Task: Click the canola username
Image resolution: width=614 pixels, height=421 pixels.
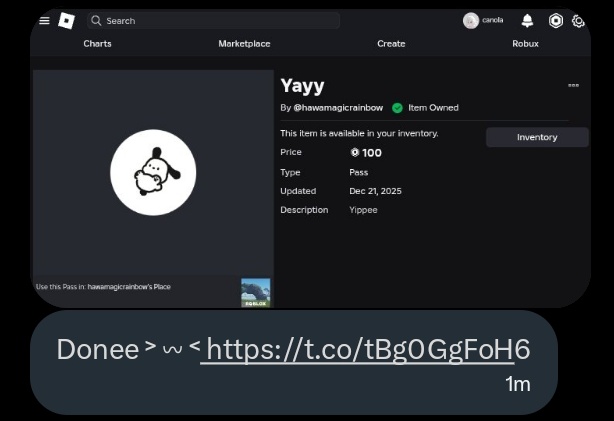Action: tap(493, 20)
